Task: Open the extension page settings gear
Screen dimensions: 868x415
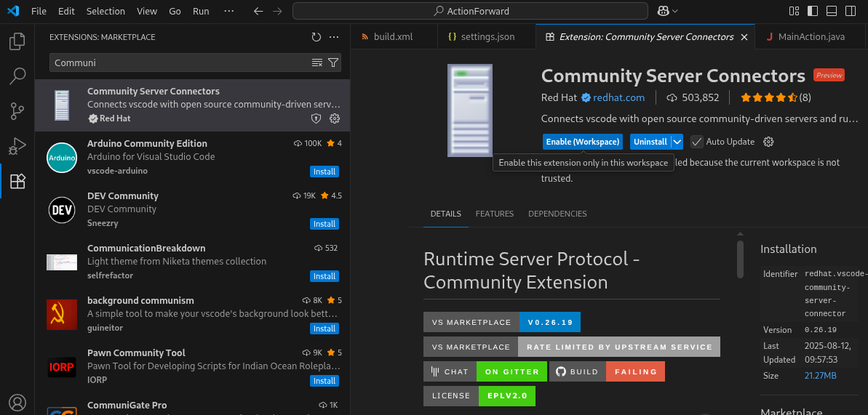Action: coord(768,142)
